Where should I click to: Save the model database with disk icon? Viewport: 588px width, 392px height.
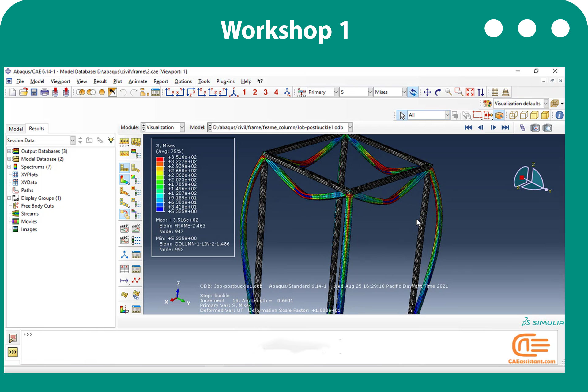point(34,92)
